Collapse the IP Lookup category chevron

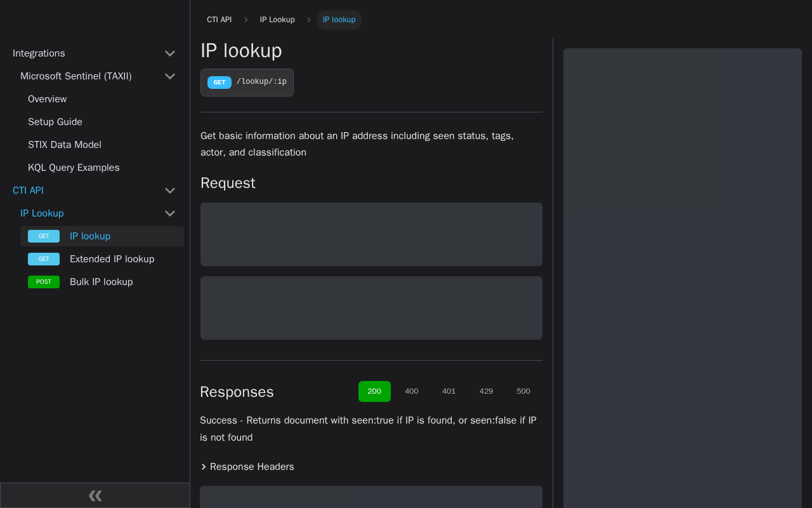pos(170,213)
